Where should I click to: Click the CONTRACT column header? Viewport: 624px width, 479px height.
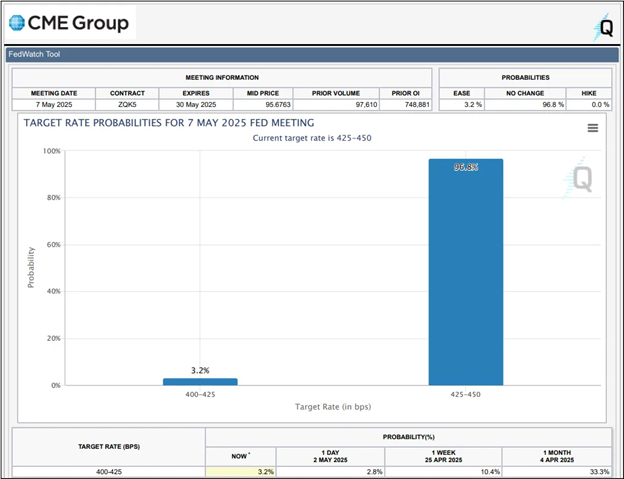point(128,93)
